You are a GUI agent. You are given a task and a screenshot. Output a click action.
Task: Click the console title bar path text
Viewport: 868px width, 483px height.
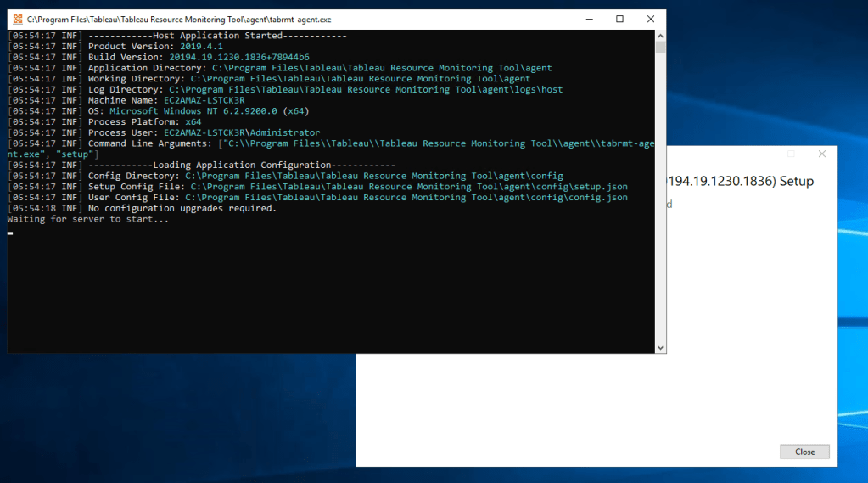[178, 19]
